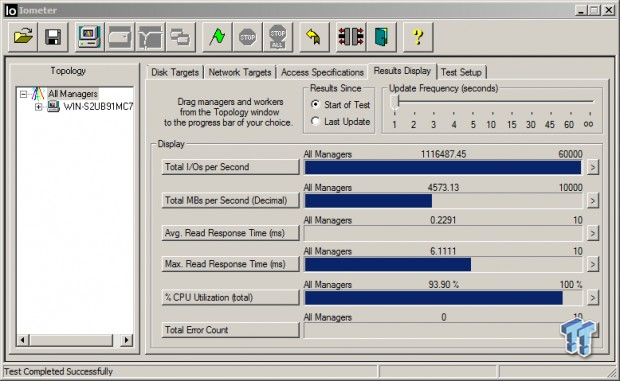Image resolution: width=620 pixels, height=381 pixels.
Task: Click the duplicate worker icon
Action: pyautogui.click(x=181, y=37)
